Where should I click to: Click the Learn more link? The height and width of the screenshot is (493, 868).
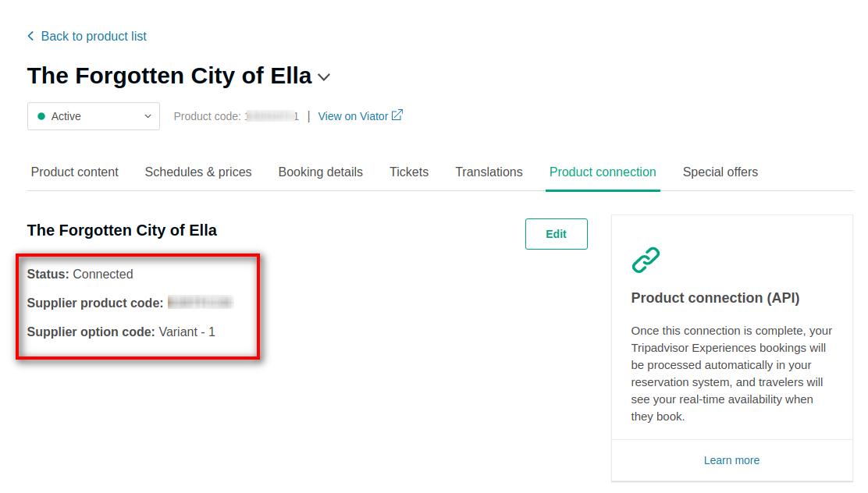pos(731,460)
